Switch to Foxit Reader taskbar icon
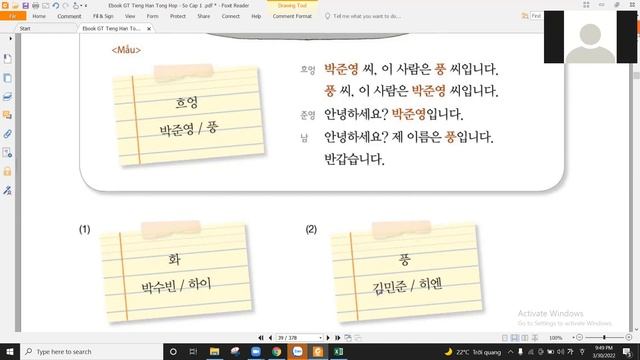The width and height of the screenshot is (640, 360). (x=318, y=351)
